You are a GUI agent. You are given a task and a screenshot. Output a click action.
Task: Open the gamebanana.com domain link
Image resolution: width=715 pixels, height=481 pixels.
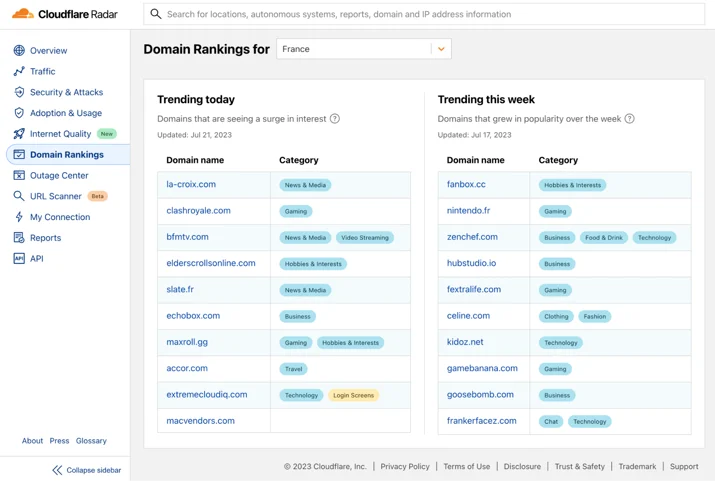pyautogui.click(x=482, y=368)
